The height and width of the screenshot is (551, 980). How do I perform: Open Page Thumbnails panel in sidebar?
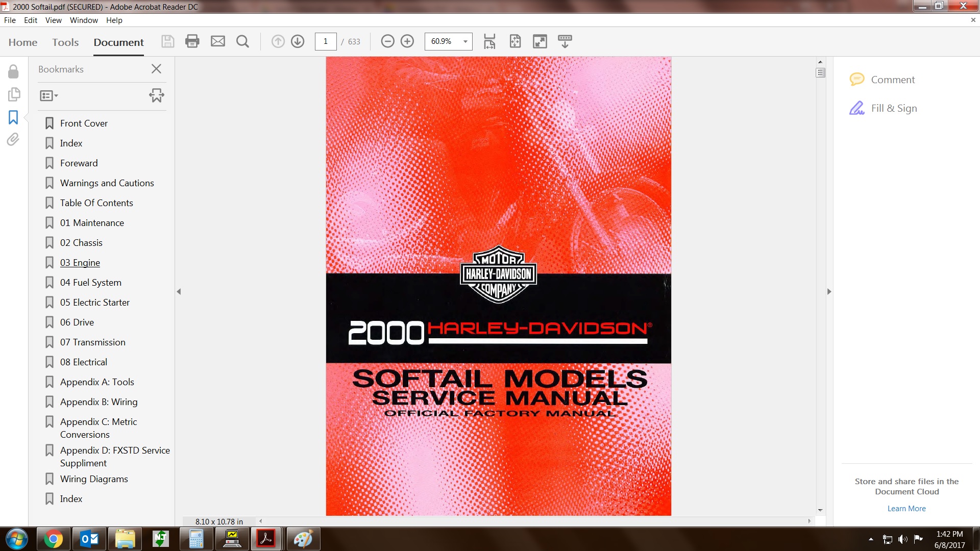pos(14,94)
